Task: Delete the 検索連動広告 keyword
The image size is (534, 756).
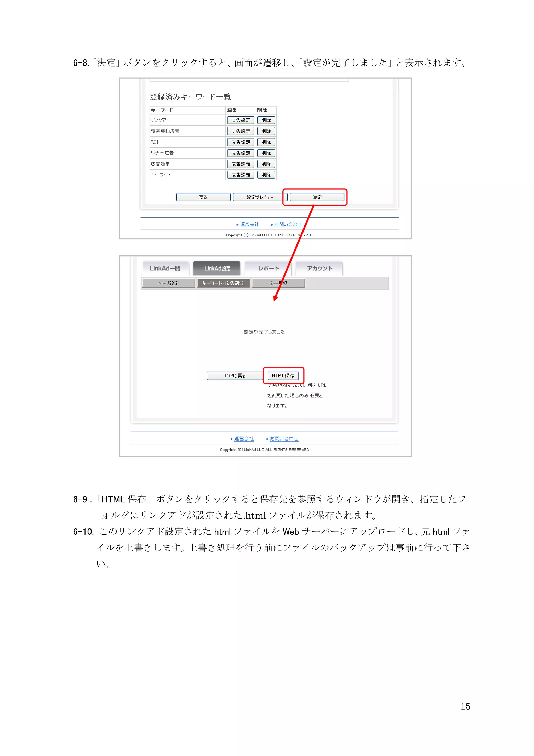Action: [266, 131]
